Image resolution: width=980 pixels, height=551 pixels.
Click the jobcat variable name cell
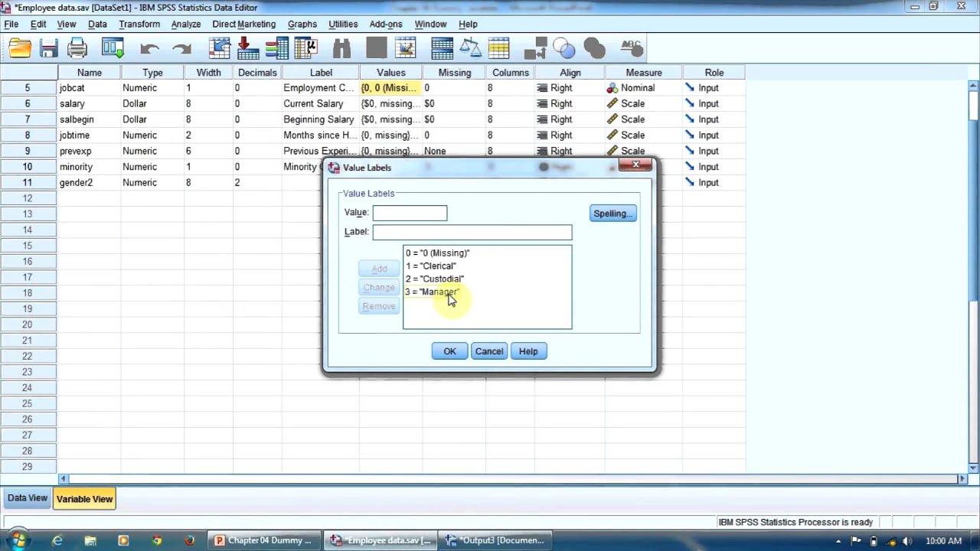[x=89, y=88]
